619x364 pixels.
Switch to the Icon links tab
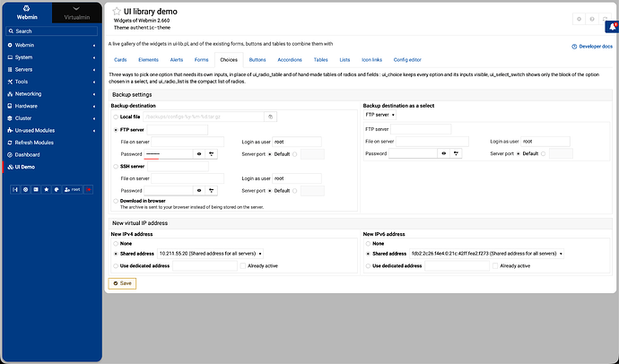[372, 60]
